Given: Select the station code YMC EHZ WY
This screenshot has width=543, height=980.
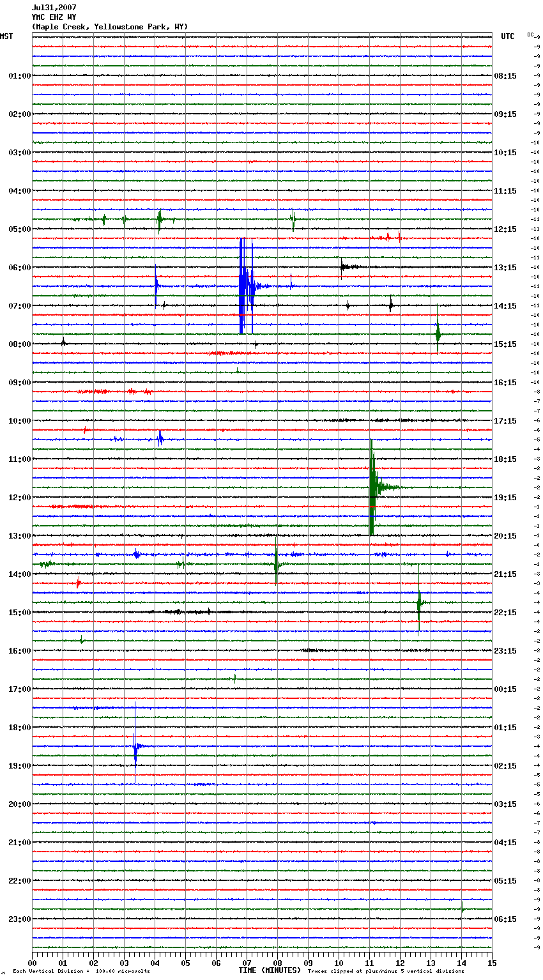Looking at the screenshot, I should pos(54,17).
